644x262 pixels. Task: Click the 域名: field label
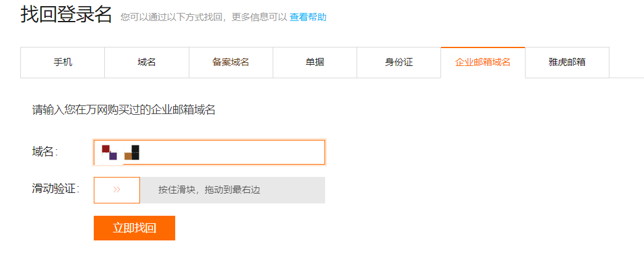45,152
